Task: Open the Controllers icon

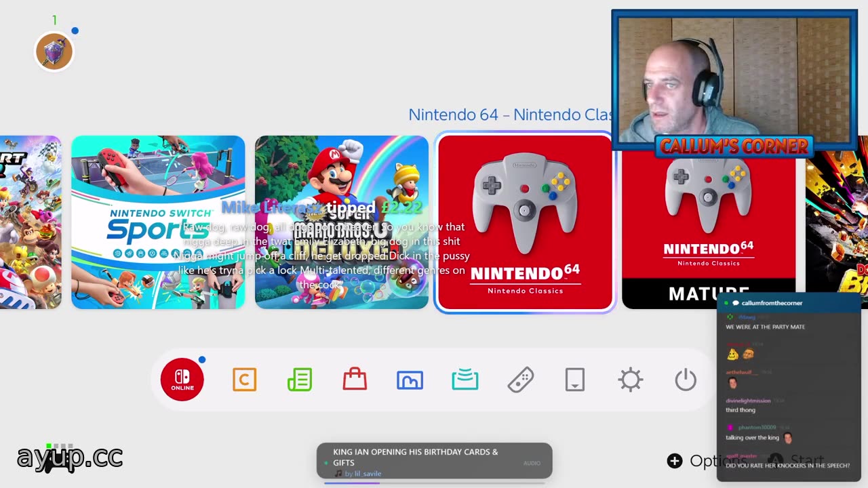Action: point(520,380)
